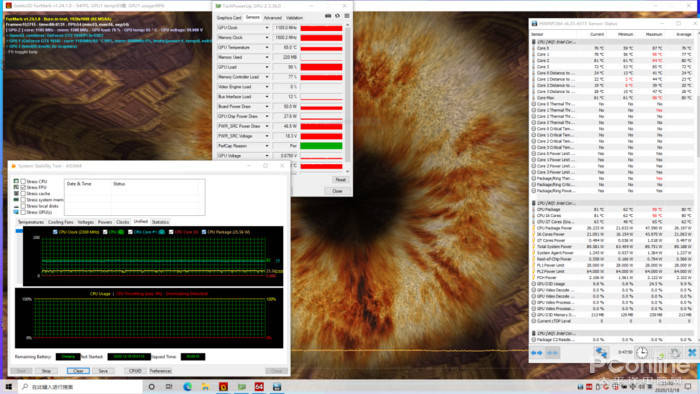The height and width of the screenshot is (394, 700).
Task: Select CPU Package Power row in HWiNFO
Action: click(613, 228)
